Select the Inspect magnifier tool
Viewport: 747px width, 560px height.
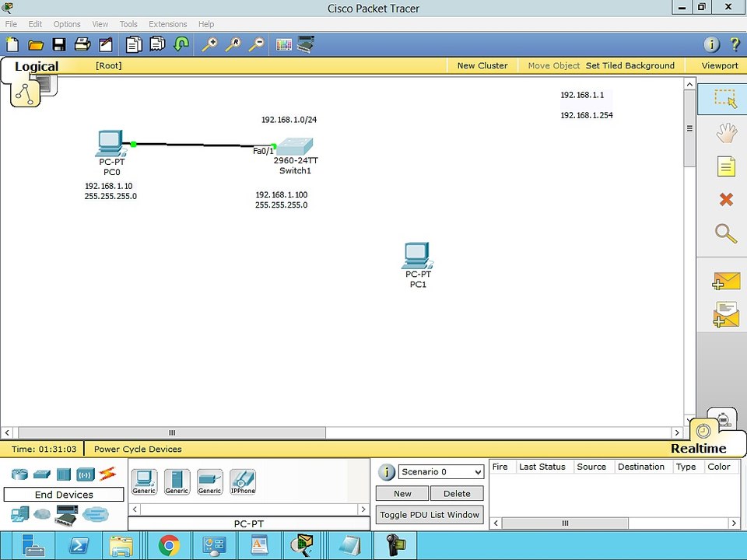tap(726, 233)
